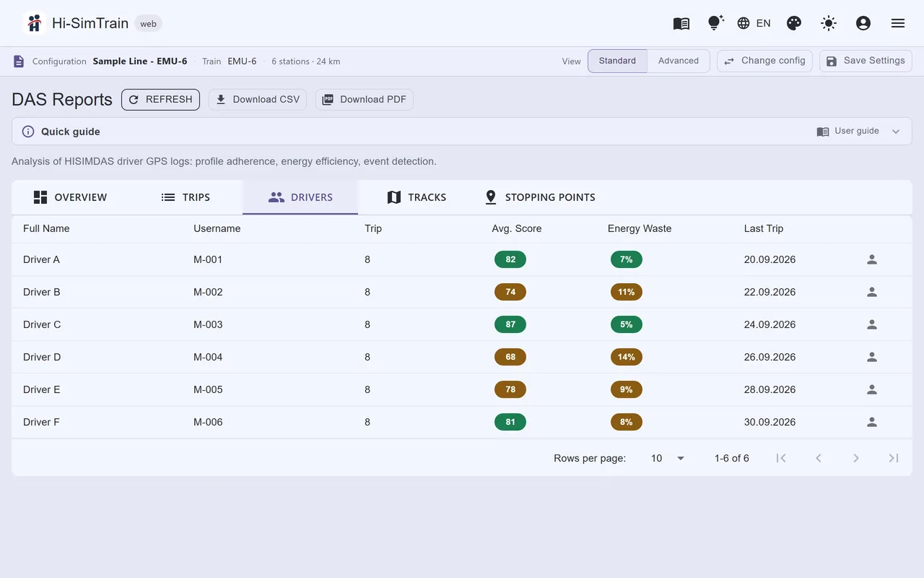The height and width of the screenshot is (578, 924).
Task: Open the documentation book icon in header
Action: (x=681, y=23)
